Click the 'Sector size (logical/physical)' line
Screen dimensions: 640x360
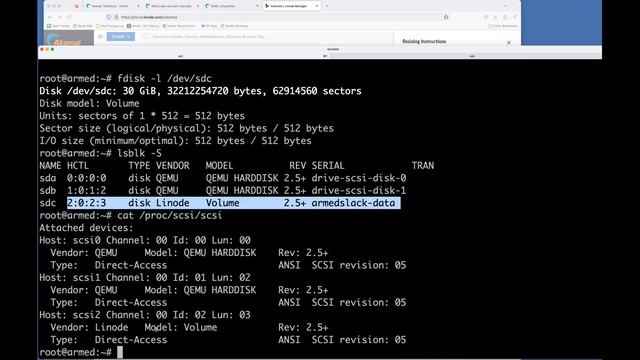(x=187, y=128)
